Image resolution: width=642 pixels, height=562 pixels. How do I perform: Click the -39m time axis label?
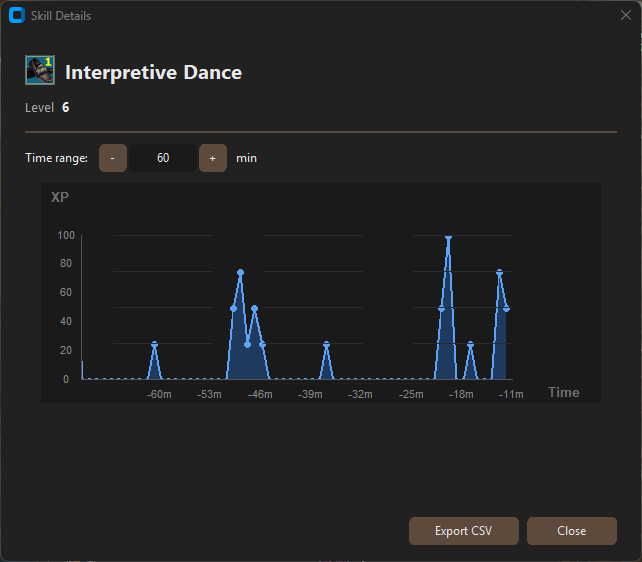click(x=310, y=394)
